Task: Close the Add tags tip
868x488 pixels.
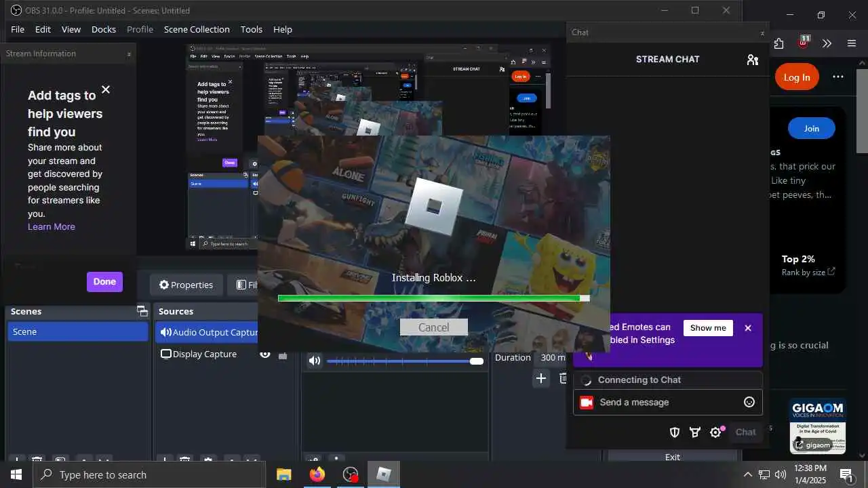Action: (x=106, y=89)
